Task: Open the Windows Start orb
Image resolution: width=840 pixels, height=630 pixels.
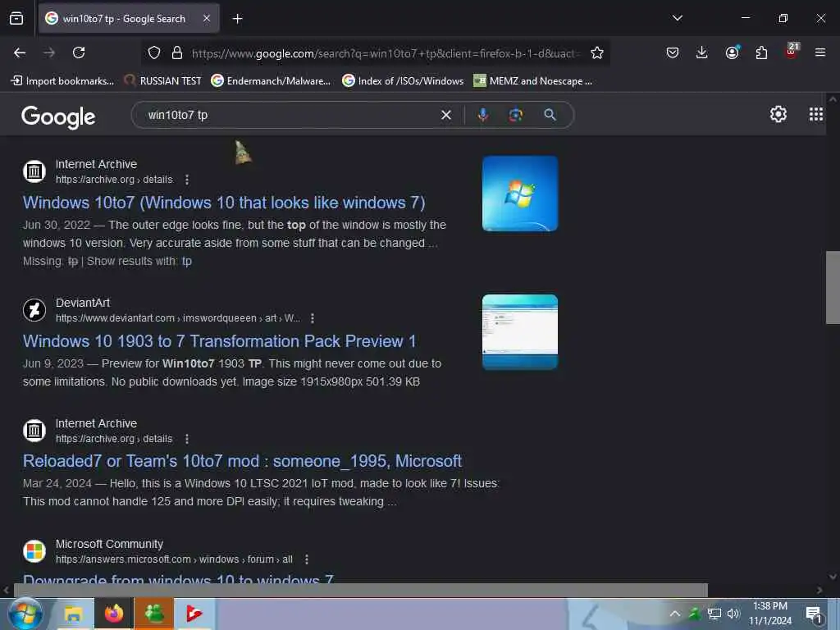Action: (x=25, y=614)
